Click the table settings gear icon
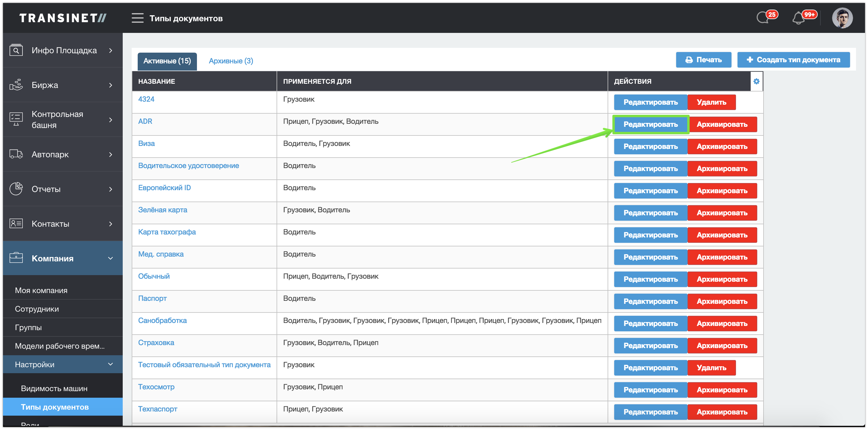Image resolution: width=868 pixels, height=430 pixels. click(x=756, y=81)
